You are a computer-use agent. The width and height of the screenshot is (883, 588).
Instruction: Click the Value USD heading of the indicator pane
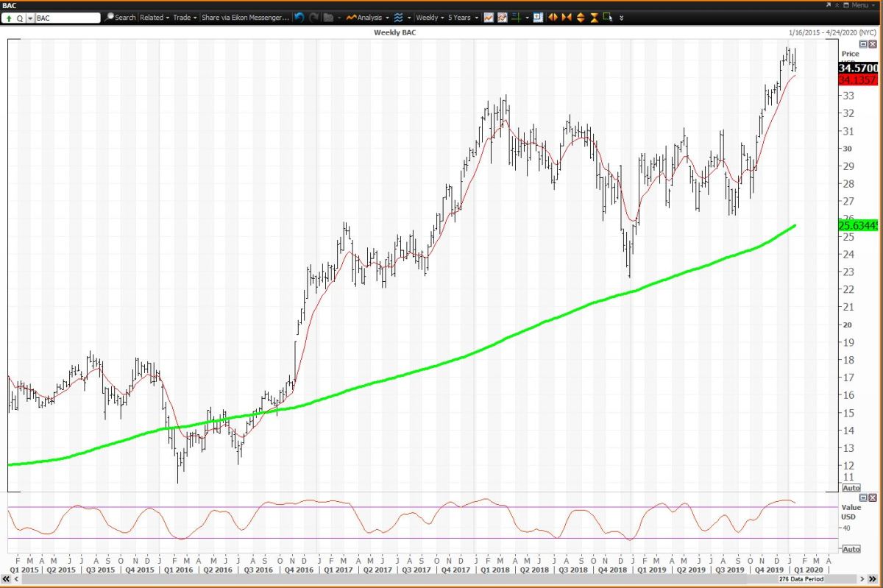[851, 511]
